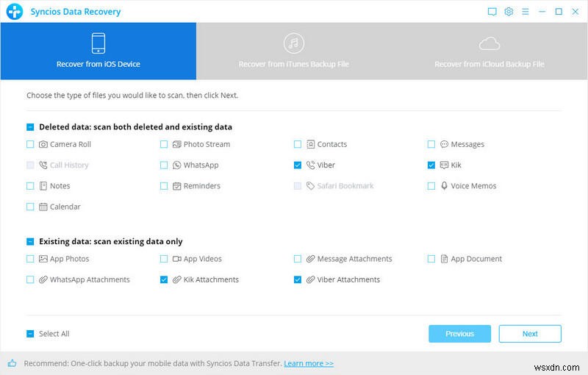Viewport: 588px width, 375px height.
Task: Uncheck the Kik Attachments checkbox
Action: coord(164,279)
